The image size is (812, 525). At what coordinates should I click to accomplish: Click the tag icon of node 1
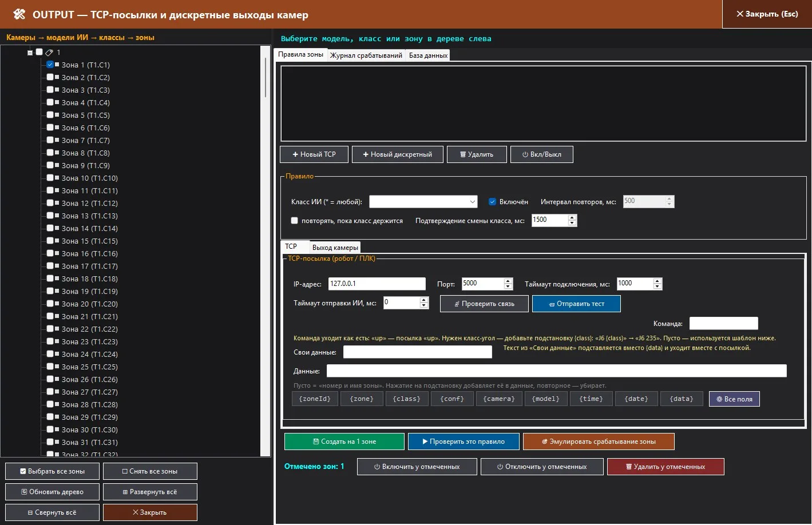[49, 52]
